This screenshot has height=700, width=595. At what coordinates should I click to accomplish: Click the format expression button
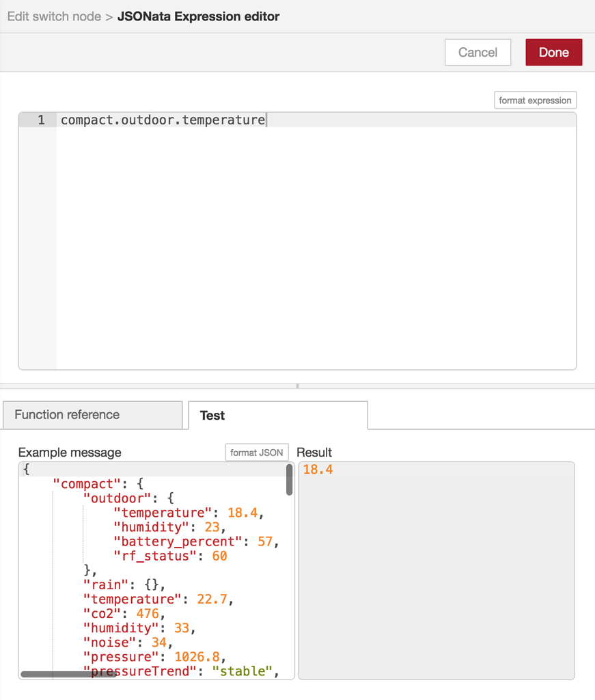tap(535, 100)
